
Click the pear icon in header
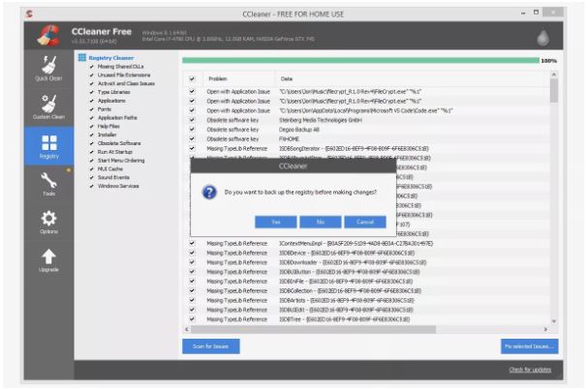point(542,38)
